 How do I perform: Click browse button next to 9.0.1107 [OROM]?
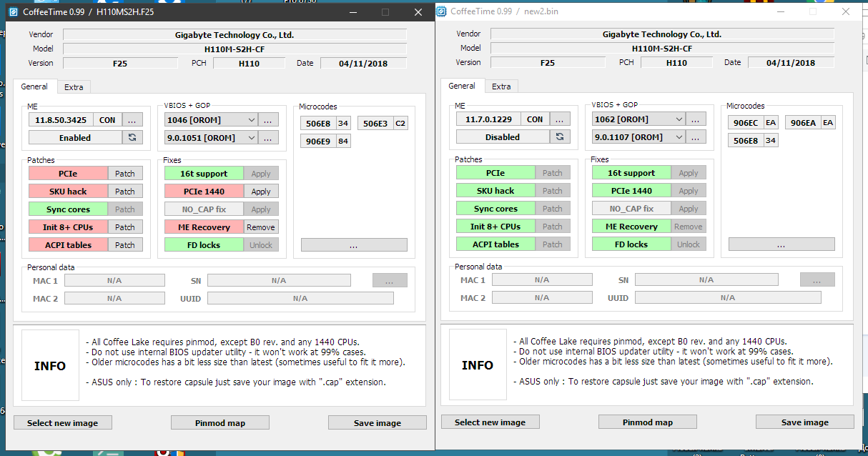point(696,137)
